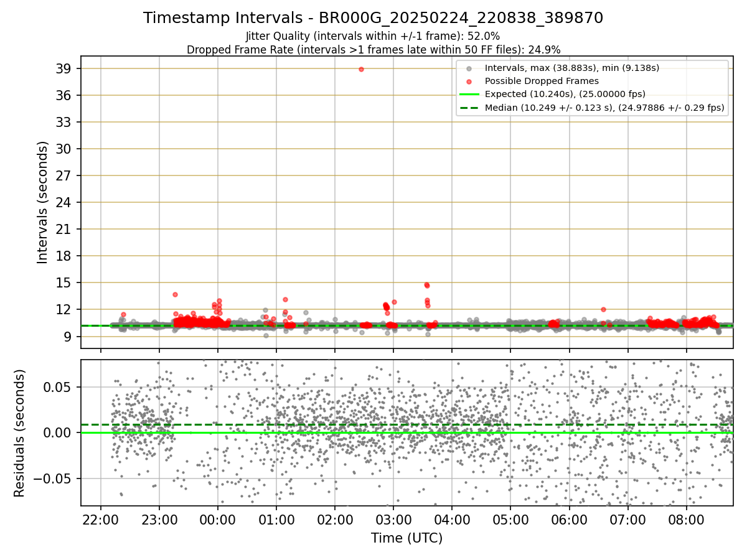Click the red point near 12s at 06:35
The height and width of the screenshot is (560, 747).
point(603,309)
